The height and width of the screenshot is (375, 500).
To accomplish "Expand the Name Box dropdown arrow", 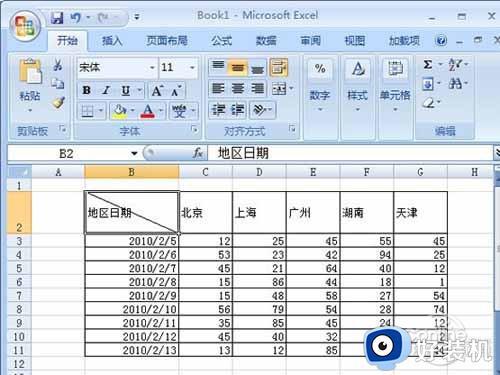I will pyautogui.click(x=134, y=153).
